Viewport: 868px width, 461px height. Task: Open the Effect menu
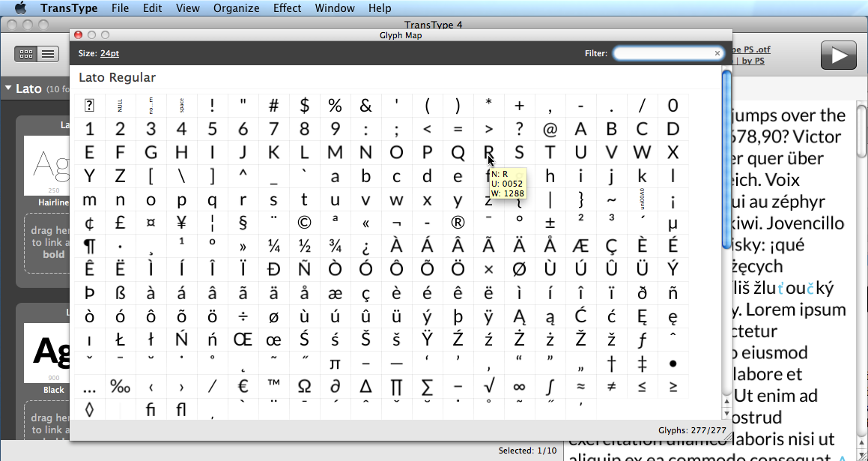[x=288, y=7]
